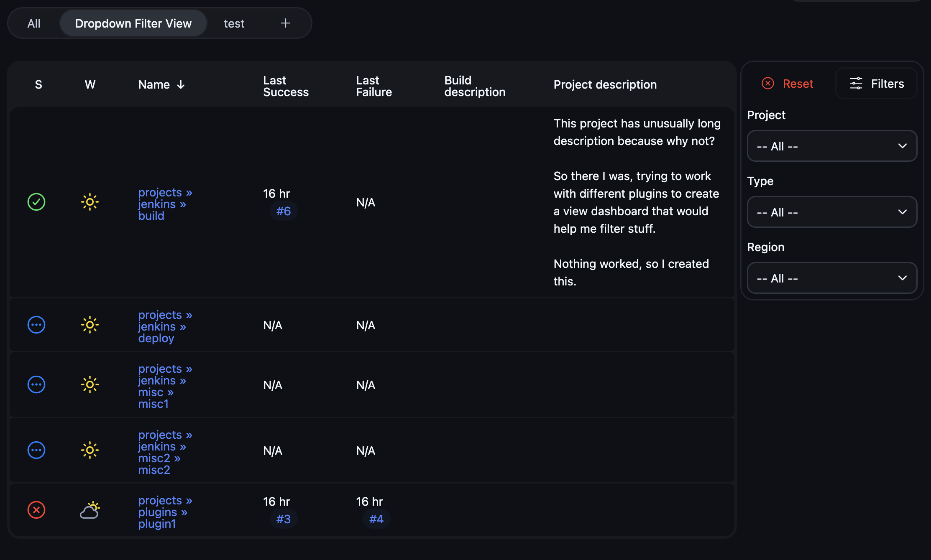Click the green success status icon for build job

coord(36,202)
